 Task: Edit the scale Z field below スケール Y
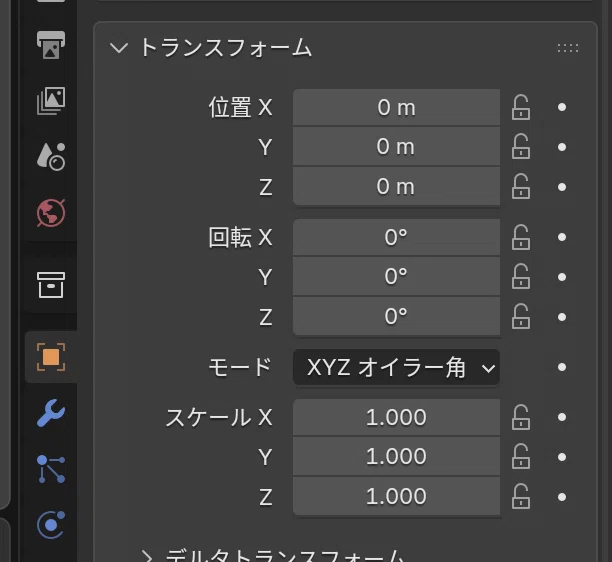[396, 496]
